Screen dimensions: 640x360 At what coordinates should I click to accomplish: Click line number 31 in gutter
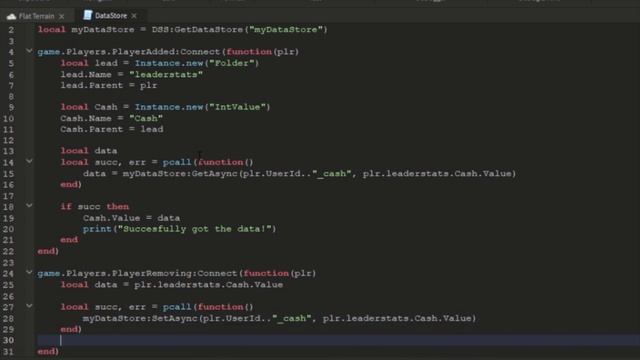click(8, 351)
